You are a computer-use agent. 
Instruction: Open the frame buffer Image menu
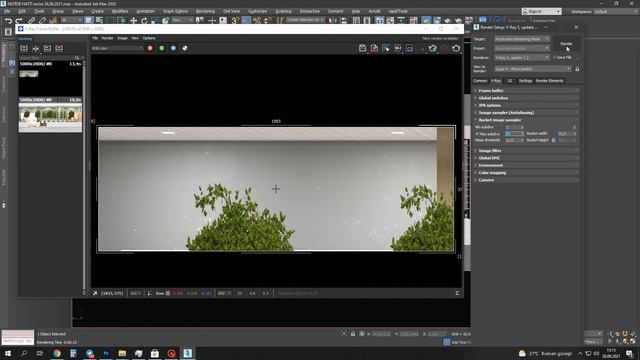tap(122, 38)
